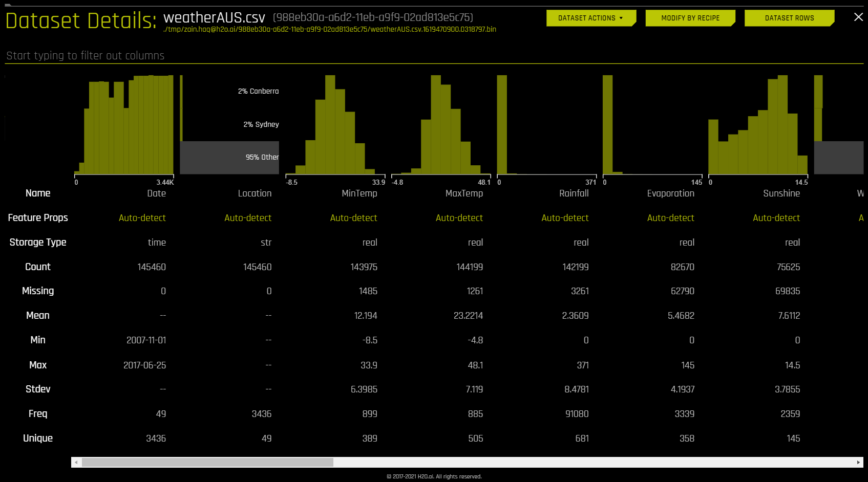This screenshot has width=868, height=482.
Task: Open Auto-detect options for Rainfall
Action: point(565,217)
